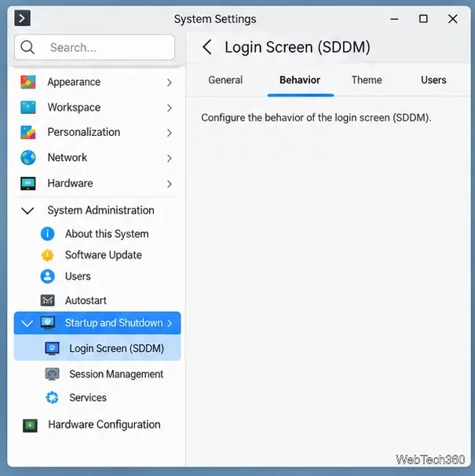The image size is (475, 476).
Task: Minimize the System Settings window
Action: pyautogui.click(x=394, y=19)
